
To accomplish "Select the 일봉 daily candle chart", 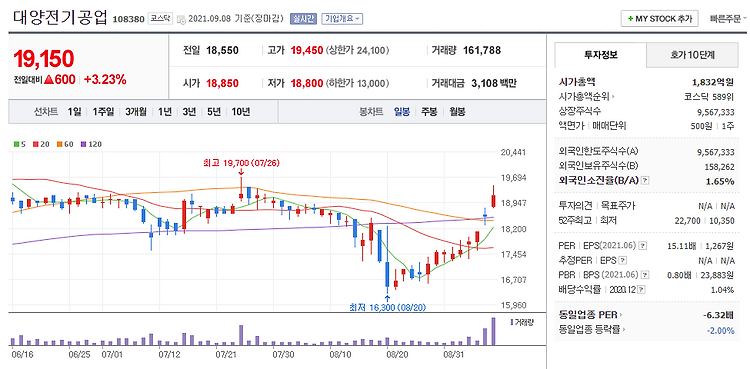I will 402,112.
